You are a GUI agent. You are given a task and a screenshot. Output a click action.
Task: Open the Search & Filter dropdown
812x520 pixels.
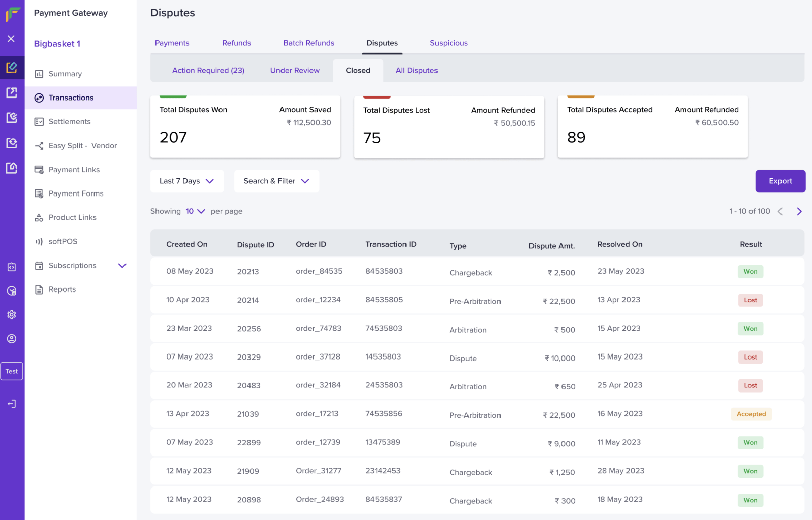pyautogui.click(x=276, y=181)
